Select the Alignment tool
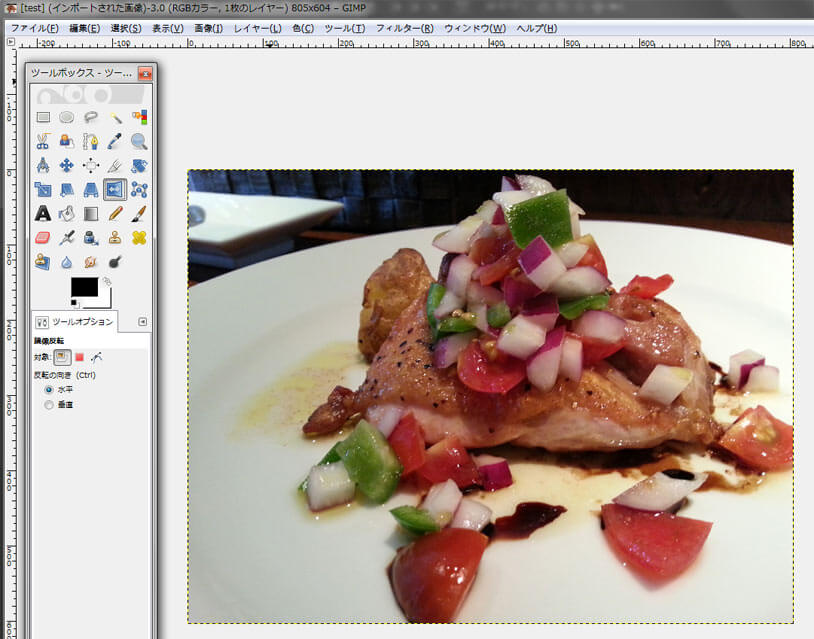 tap(91, 166)
